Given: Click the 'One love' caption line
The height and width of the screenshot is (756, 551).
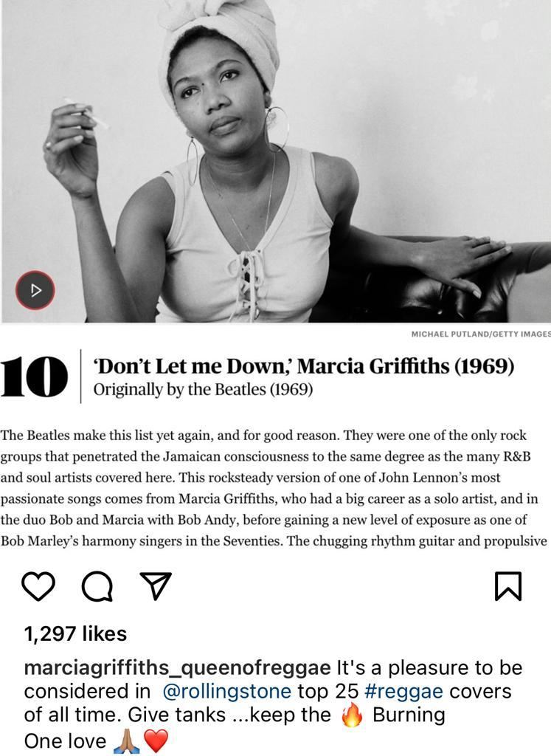Looking at the screenshot, I should click(65, 741).
